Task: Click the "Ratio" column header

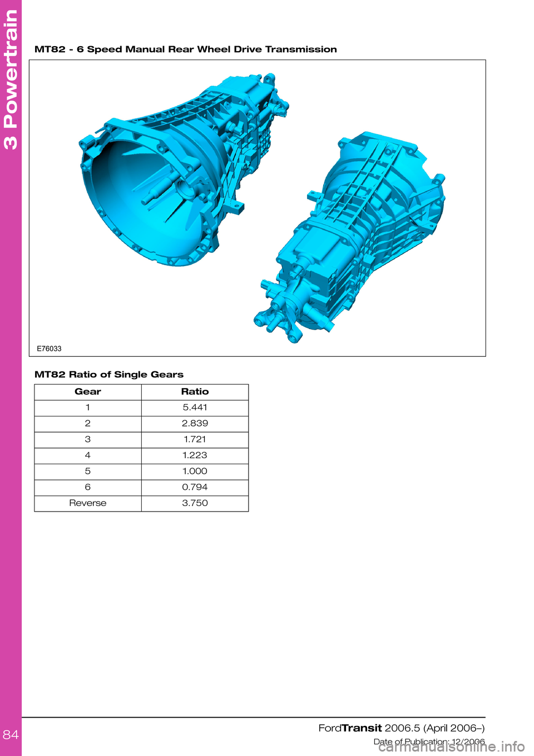Action: click(195, 392)
